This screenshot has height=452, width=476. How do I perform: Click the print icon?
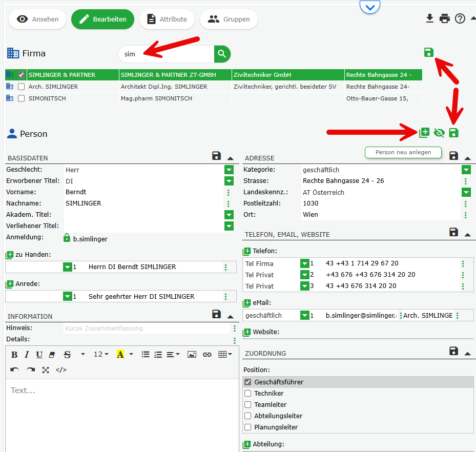click(445, 18)
